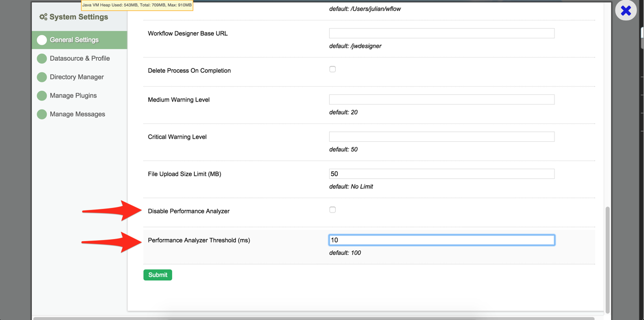The height and width of the screenshot is (320, 644).
Task: Click the Directory Manager circle icon
Action: click(42, 77)
